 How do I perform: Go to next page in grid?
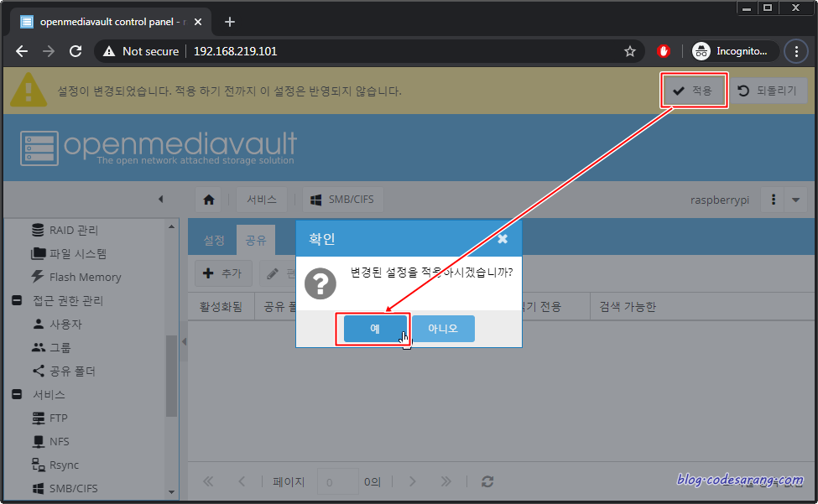412,481
